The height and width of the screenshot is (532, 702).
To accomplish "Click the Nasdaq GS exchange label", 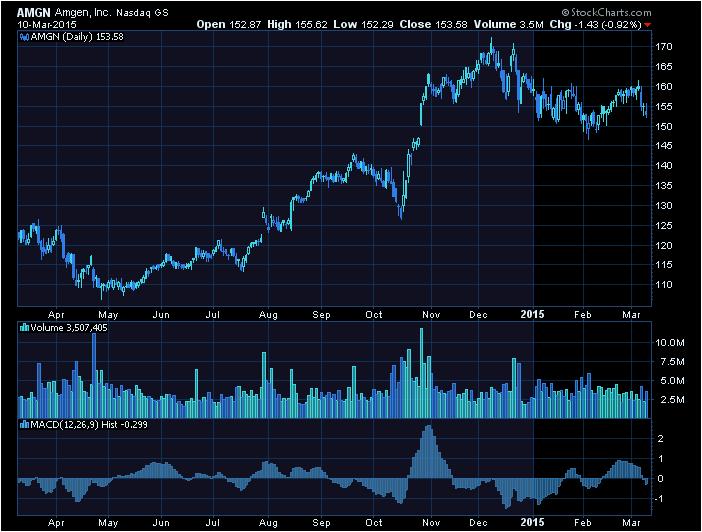I will [142, 13].
